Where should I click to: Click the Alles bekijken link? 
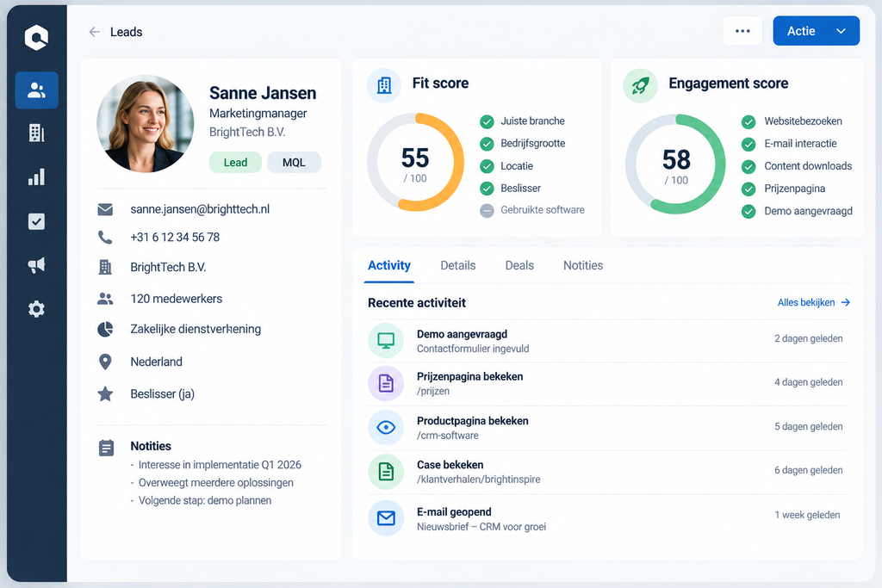(813, 302)
